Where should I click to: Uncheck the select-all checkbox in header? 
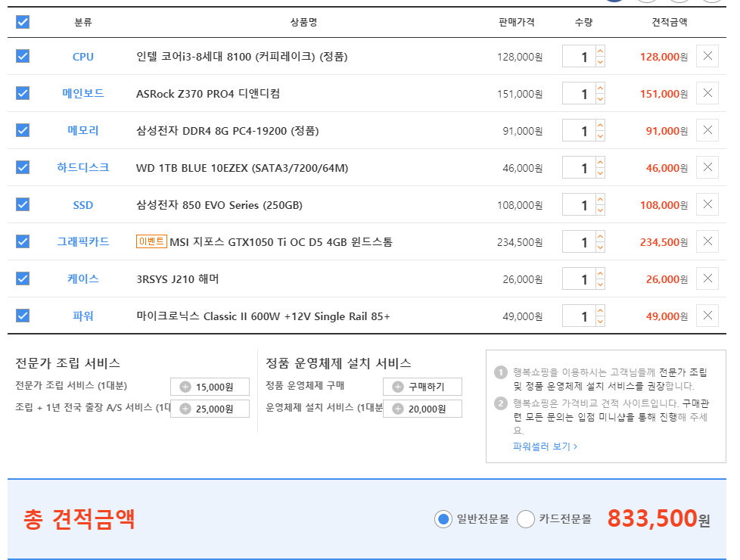pos(23,22)
